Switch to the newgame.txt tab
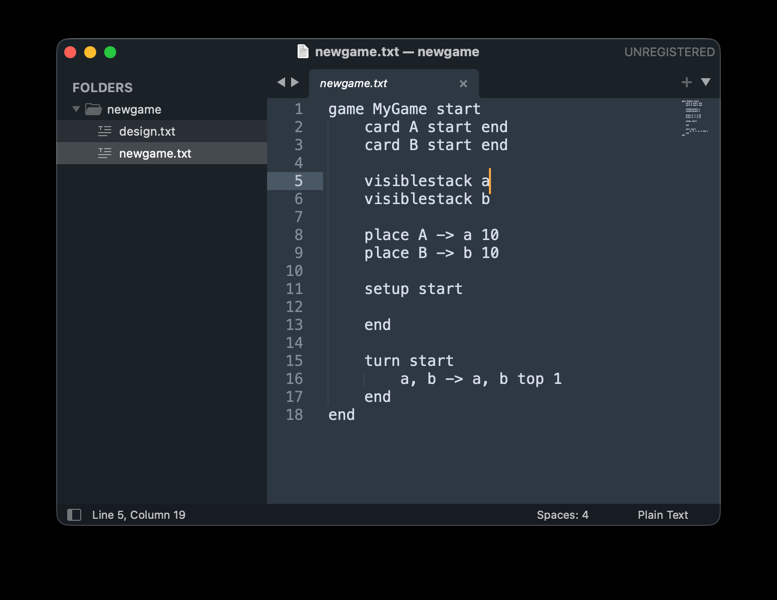This screenshot has width=777, height=600. click(380, 84)
